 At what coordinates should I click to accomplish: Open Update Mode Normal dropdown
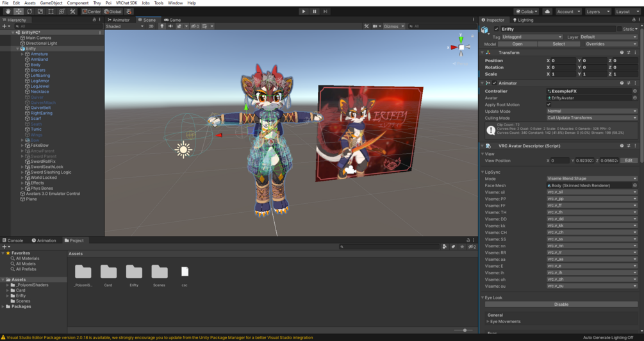click(x=592, y=112)
